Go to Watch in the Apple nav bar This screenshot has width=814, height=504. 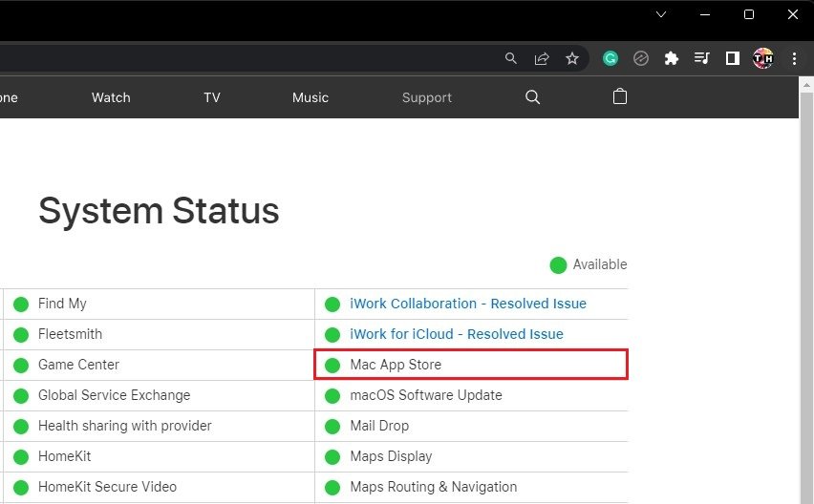111,97
